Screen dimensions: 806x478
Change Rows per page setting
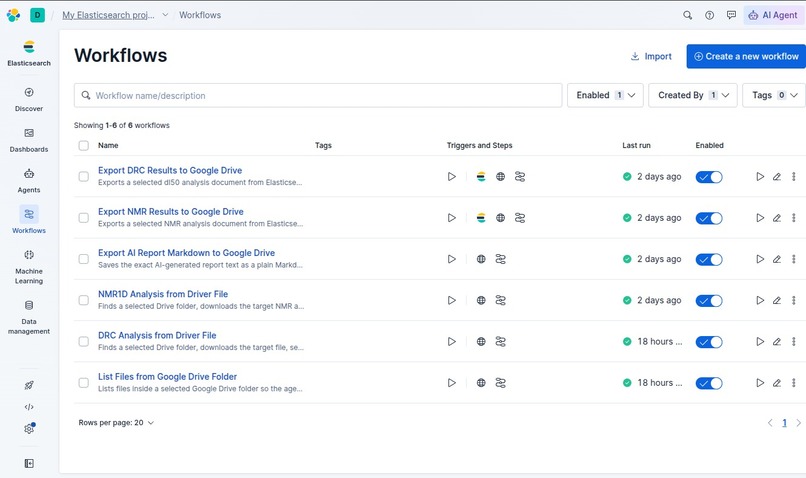(x=116, y=422)
